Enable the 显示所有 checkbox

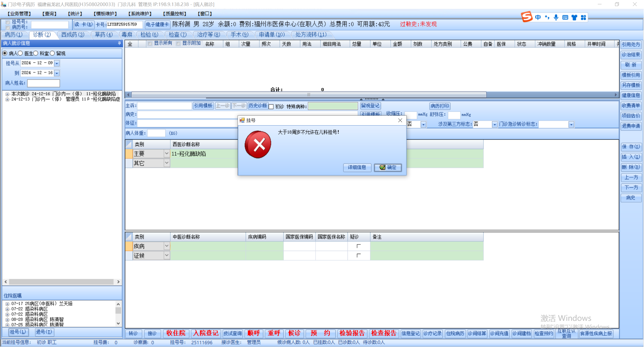150,44
